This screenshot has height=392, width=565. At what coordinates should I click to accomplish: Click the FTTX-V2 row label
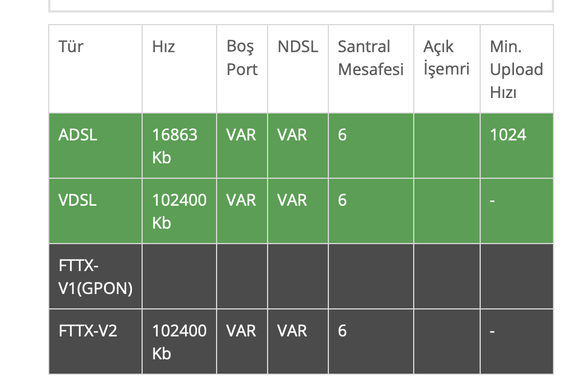coord(88,331)
